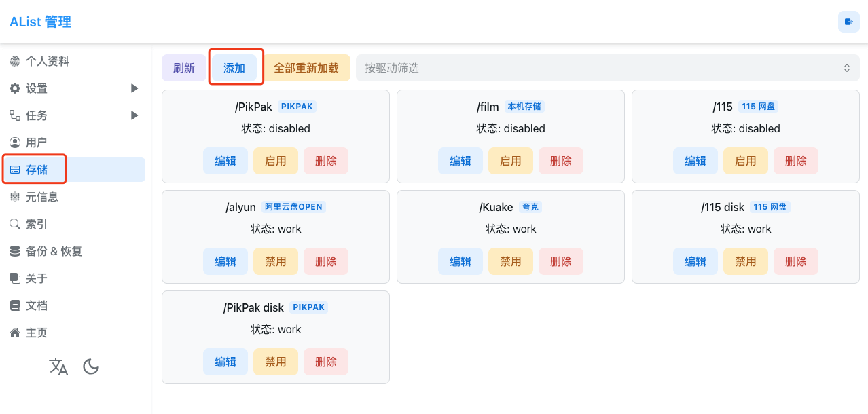Screen dimensions: 868x414
Task: Click the database icon beside 备份 & 恢复
Action: pyautogui.click(x=15, y=252)
